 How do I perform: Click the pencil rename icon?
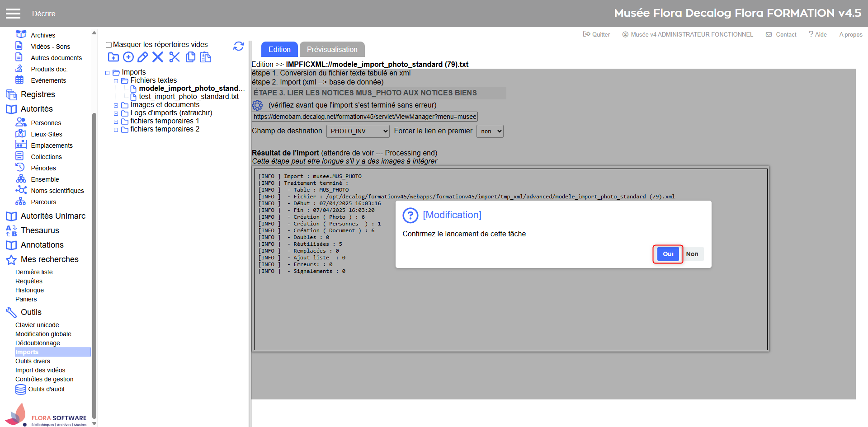pos(143,57)
